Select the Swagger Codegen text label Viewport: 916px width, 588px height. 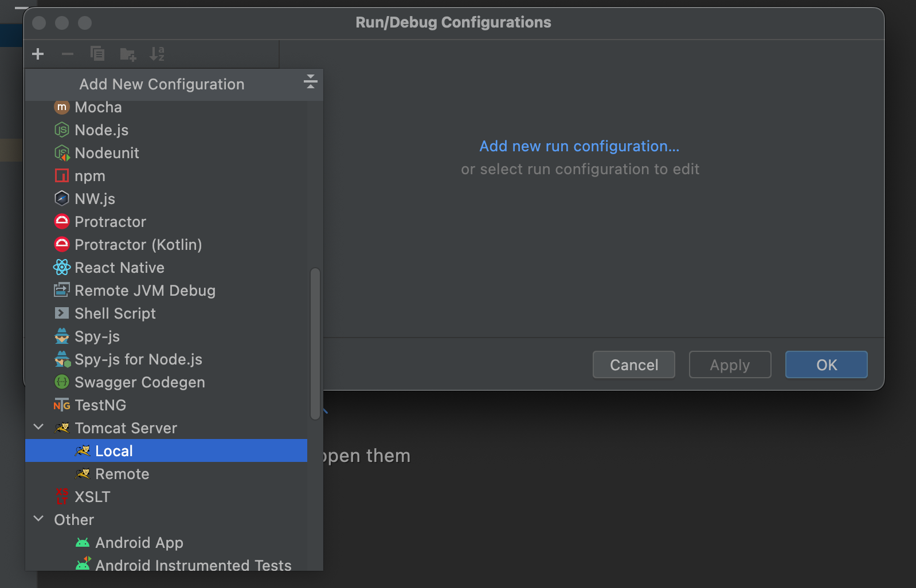(140, 382)
